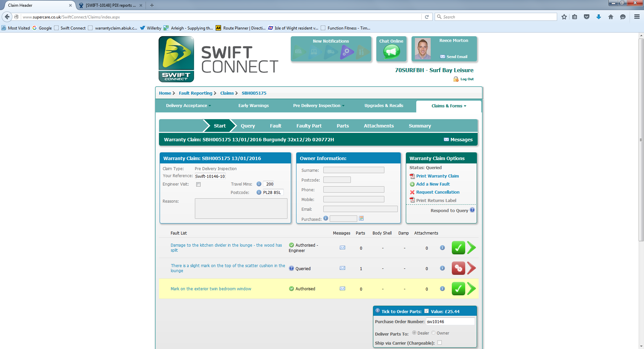The height and width of the screenshot is (349, 644).
Task: Click Respond to Query link
Action: tap(449, 210)
